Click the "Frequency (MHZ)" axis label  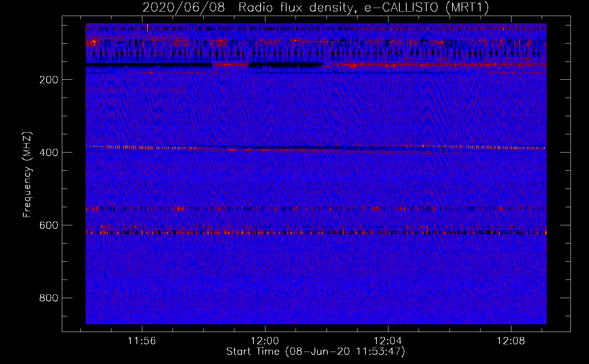[27, 175]
